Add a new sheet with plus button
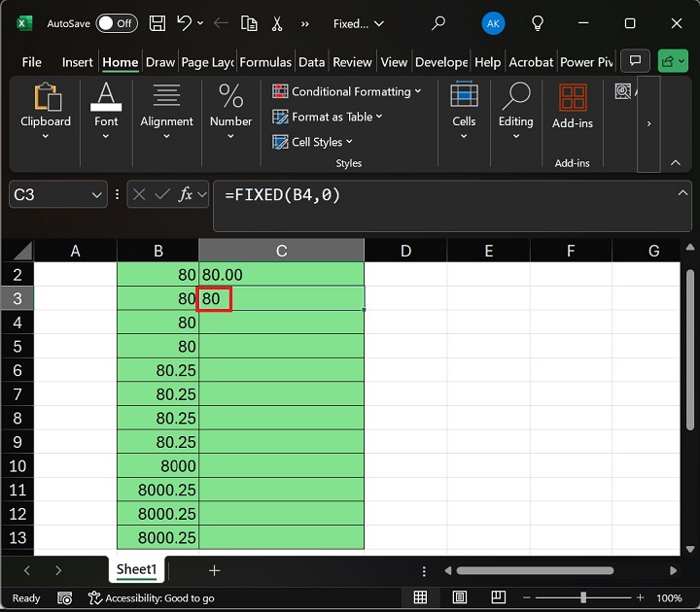This screenshot has height=612, width=700. (x=214, y=570)
